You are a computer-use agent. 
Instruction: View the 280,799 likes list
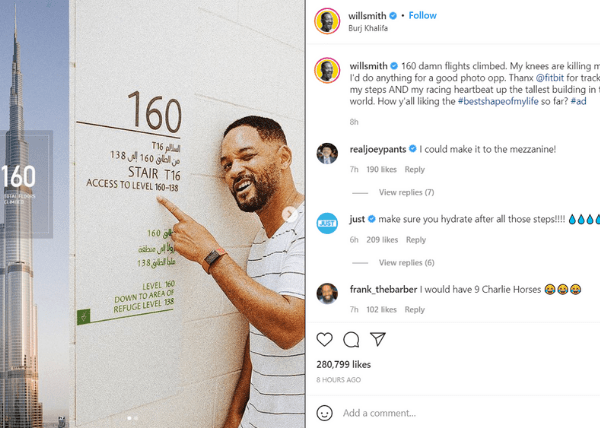344,365
